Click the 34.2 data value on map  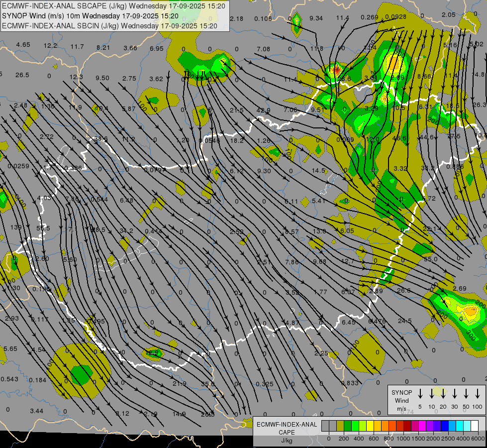tap(126, 231)
